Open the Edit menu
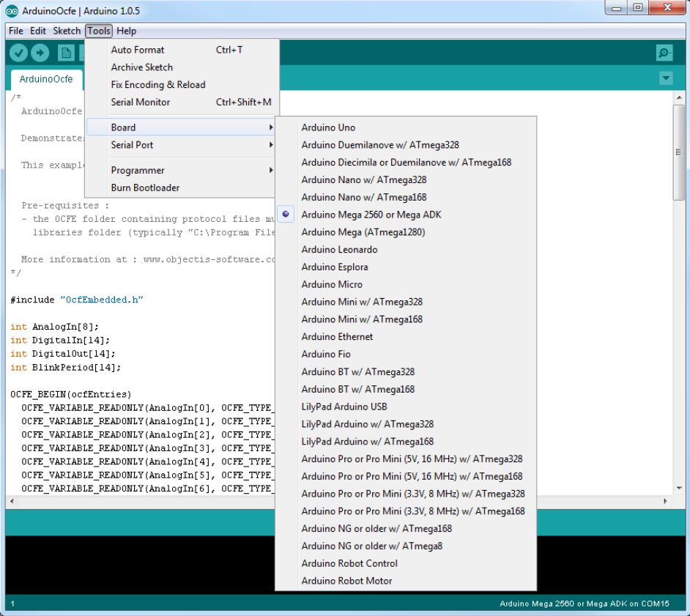690x616 pixels. coord(38,31)
